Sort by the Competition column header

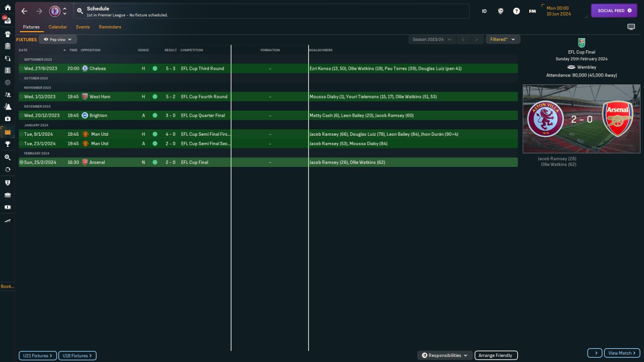(x=192, y=50)
